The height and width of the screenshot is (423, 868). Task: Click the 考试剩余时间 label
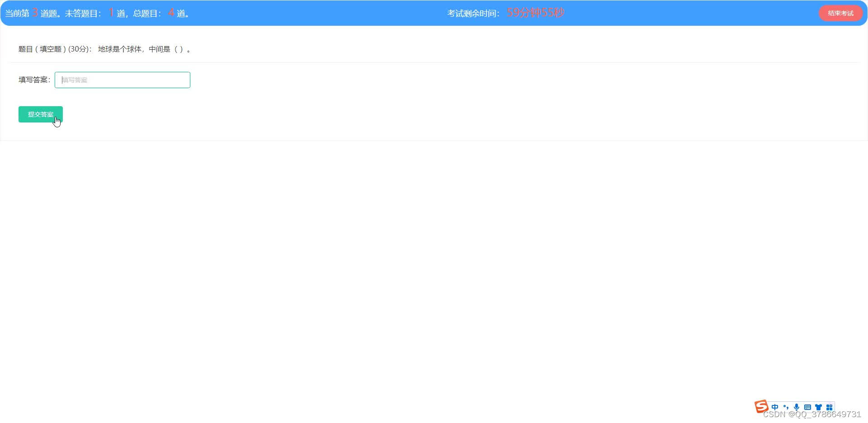click(x=473, y=14)
